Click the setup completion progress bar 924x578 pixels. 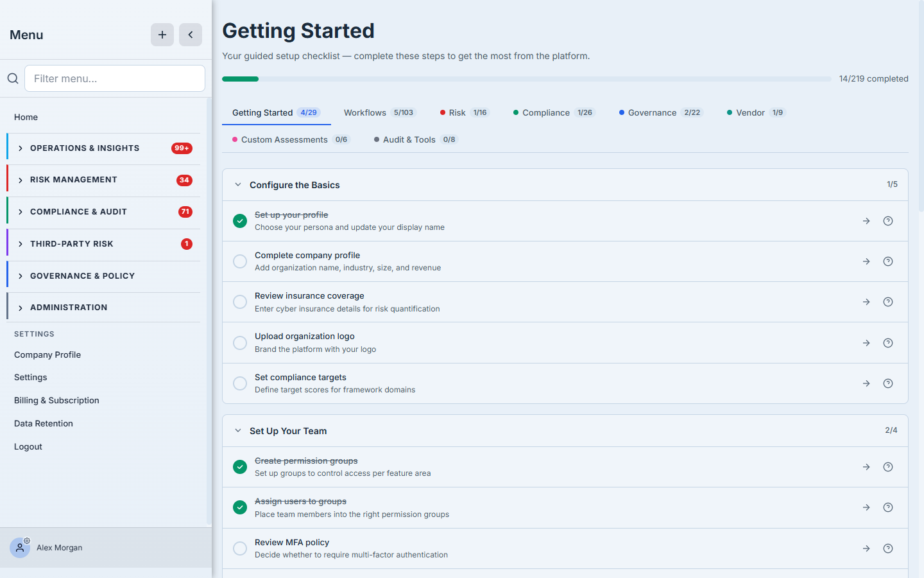527,79
